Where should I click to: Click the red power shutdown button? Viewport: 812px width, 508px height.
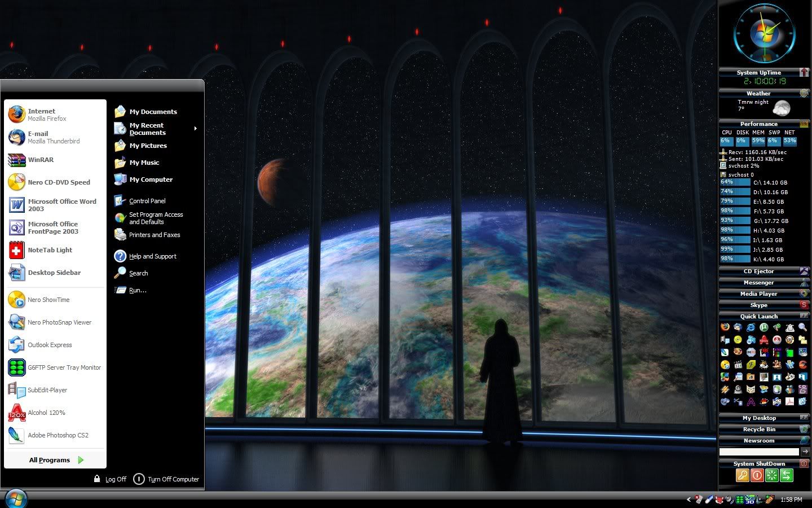coord(757,476)
